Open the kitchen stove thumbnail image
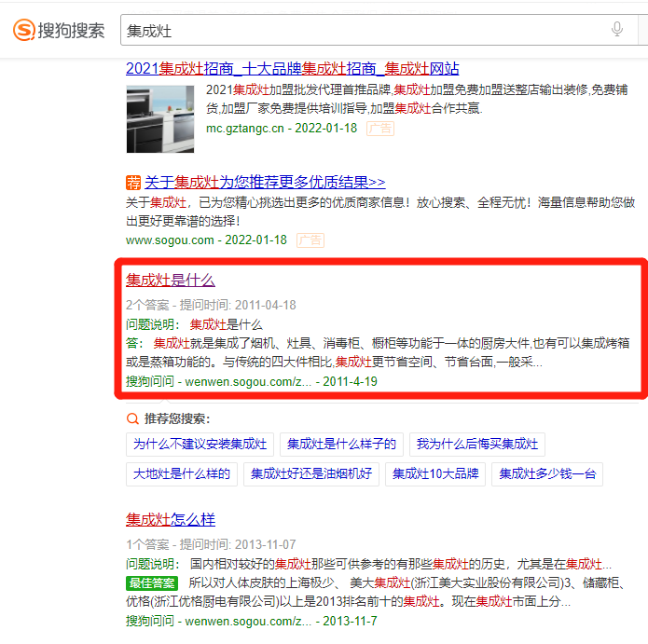 click(x=160, y=119)
